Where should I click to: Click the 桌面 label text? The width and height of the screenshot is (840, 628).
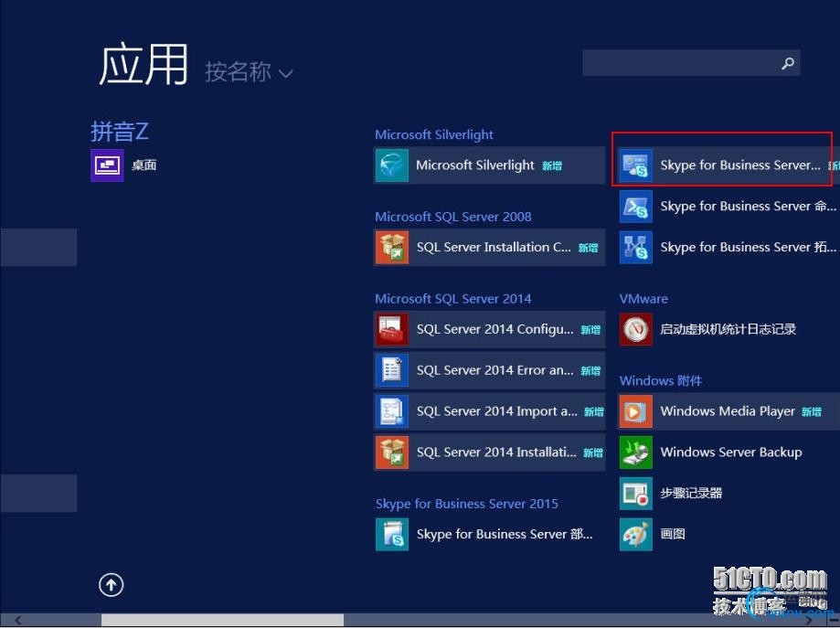(144, 165)
